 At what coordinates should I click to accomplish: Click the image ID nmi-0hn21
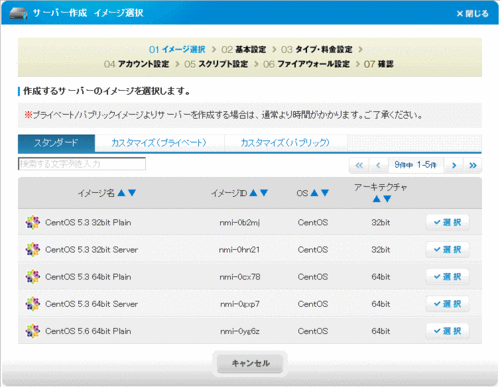pos(239,250)
